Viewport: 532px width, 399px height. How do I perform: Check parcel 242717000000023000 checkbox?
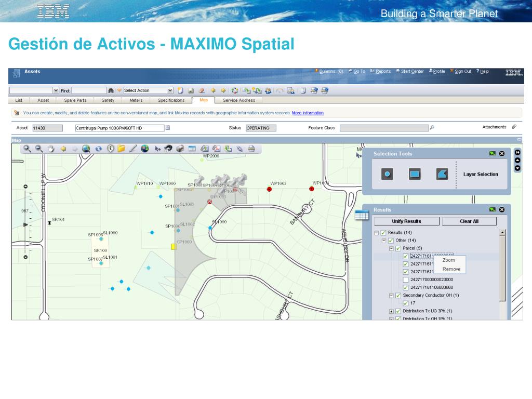[405, 280]
